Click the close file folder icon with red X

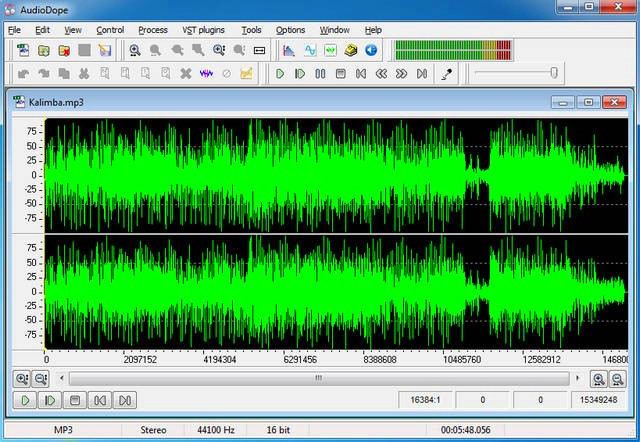click(x=64, y=50)
